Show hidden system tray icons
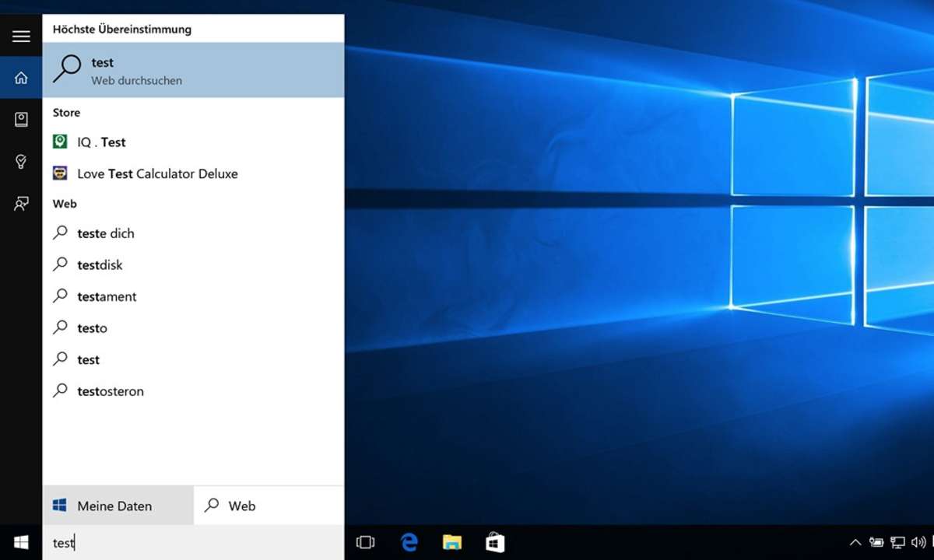934x560 pixels. (x=855, y=542)
